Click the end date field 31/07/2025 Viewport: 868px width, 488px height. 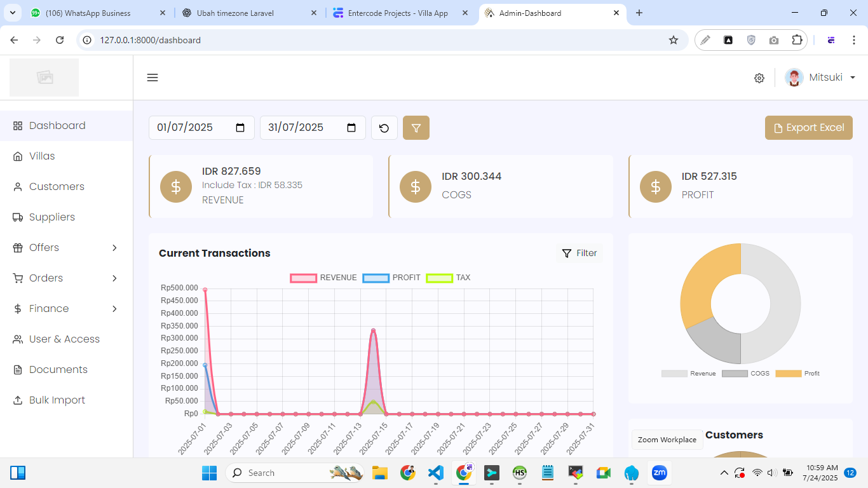(313, 128)
